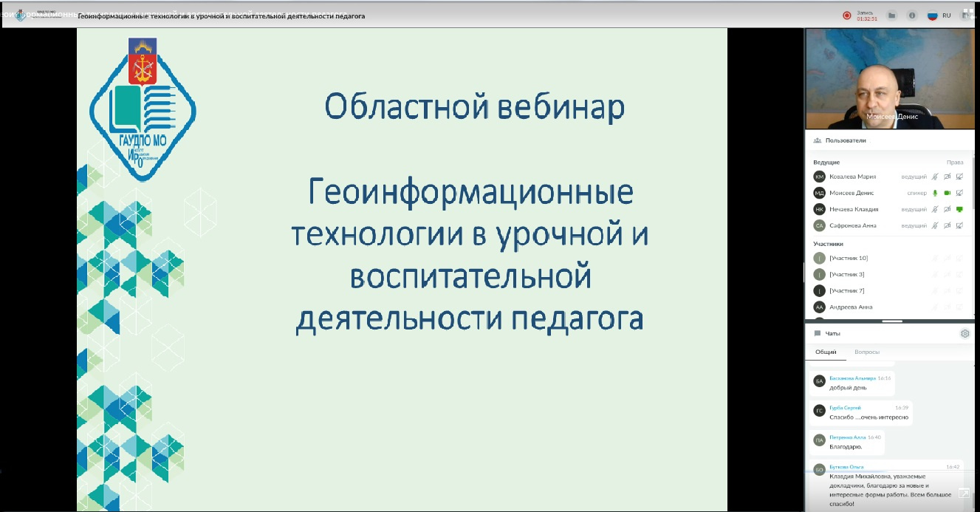Click the Чаты speech bubble icon
Viewport: 980px width, 512px height.
pyautogui.click(x=818, y=333)
